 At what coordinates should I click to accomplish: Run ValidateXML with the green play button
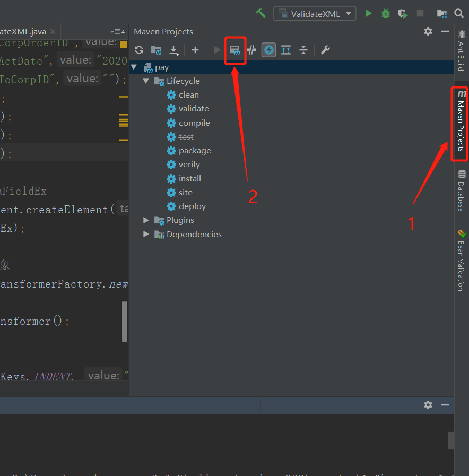point(368,14)
